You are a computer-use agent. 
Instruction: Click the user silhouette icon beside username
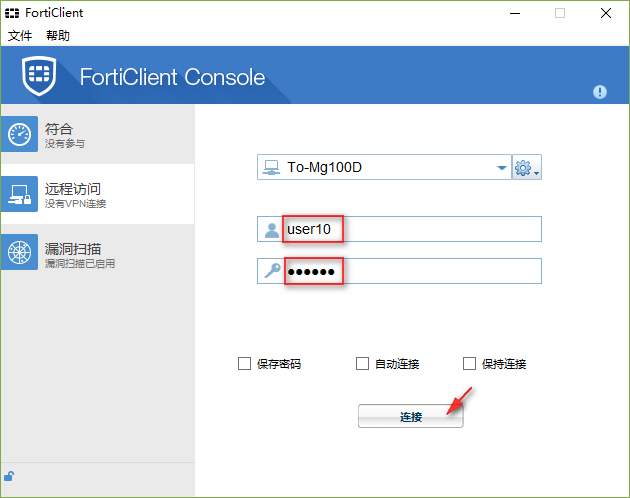(x=272, y=230)
